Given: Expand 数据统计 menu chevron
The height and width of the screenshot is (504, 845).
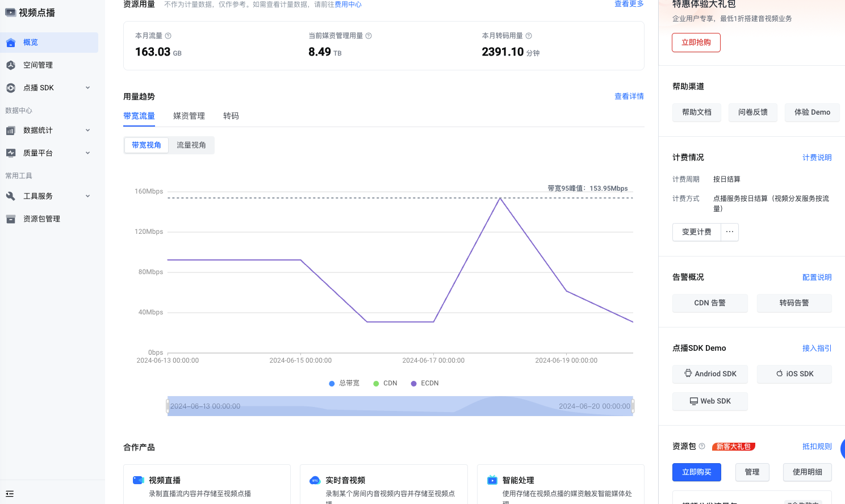Looking at the screenshot, I should [87, 131].
